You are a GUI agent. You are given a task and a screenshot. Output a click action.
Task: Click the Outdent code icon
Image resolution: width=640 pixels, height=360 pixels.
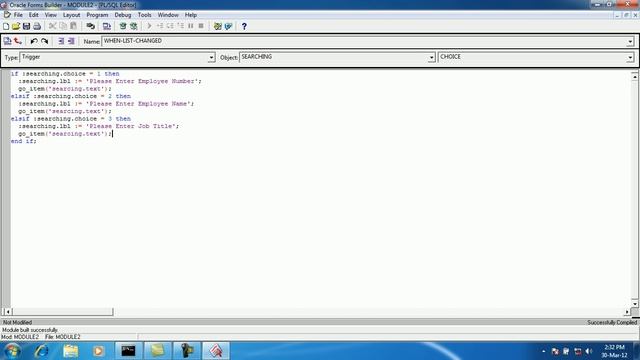(x=71, y=41)
